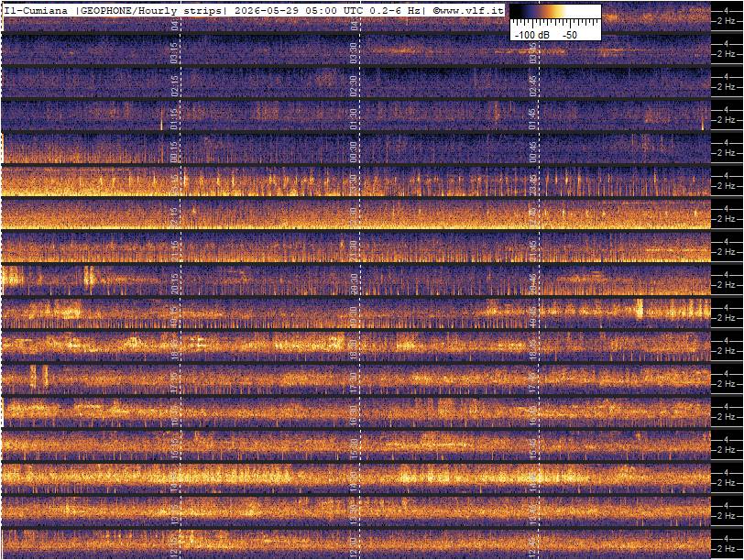744x560 pixels.
Task: Select the 02:30 time marker
Action: click(354, 85)
